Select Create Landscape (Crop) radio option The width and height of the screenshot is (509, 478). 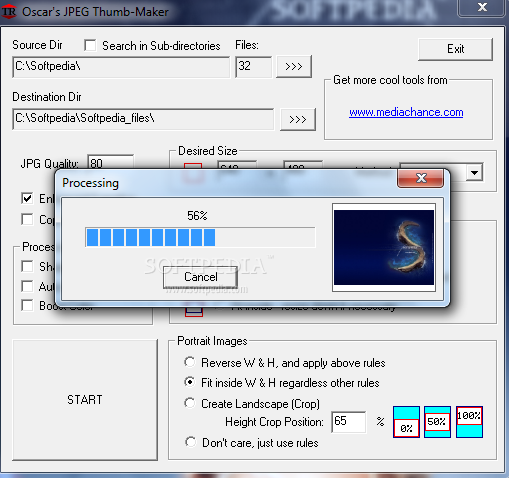(x=190, y=403)
